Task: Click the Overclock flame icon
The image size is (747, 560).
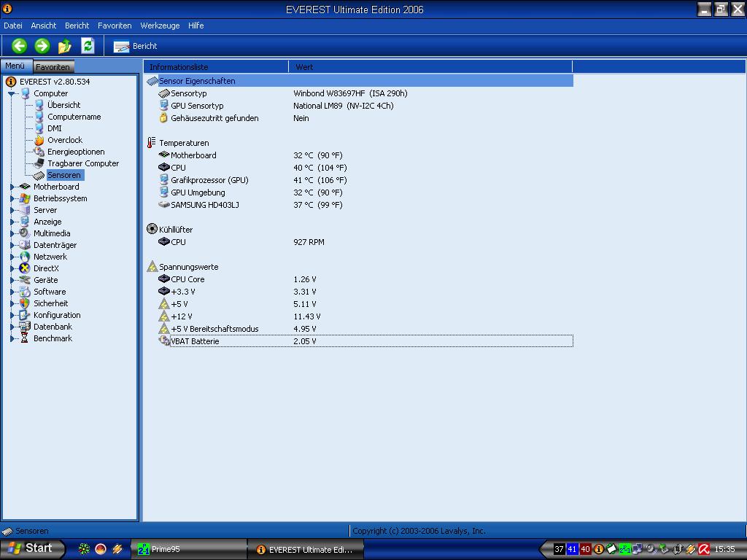Action: tap(39, 140)
